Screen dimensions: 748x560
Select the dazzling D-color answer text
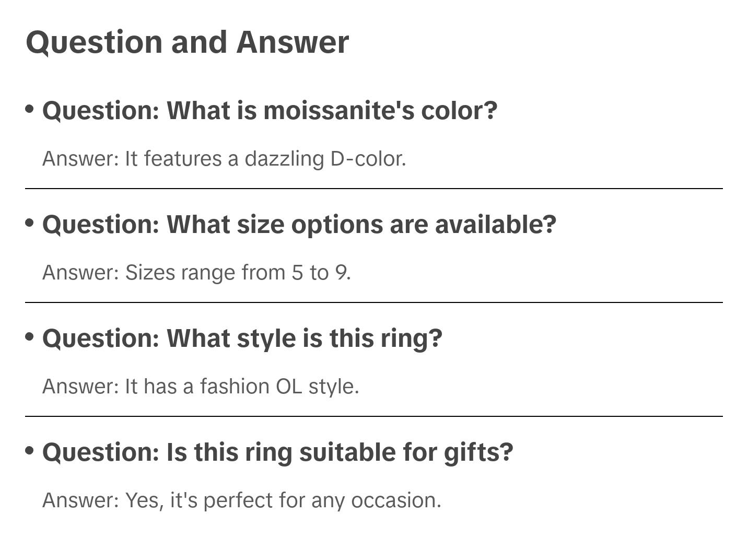(x=224, y=159)
